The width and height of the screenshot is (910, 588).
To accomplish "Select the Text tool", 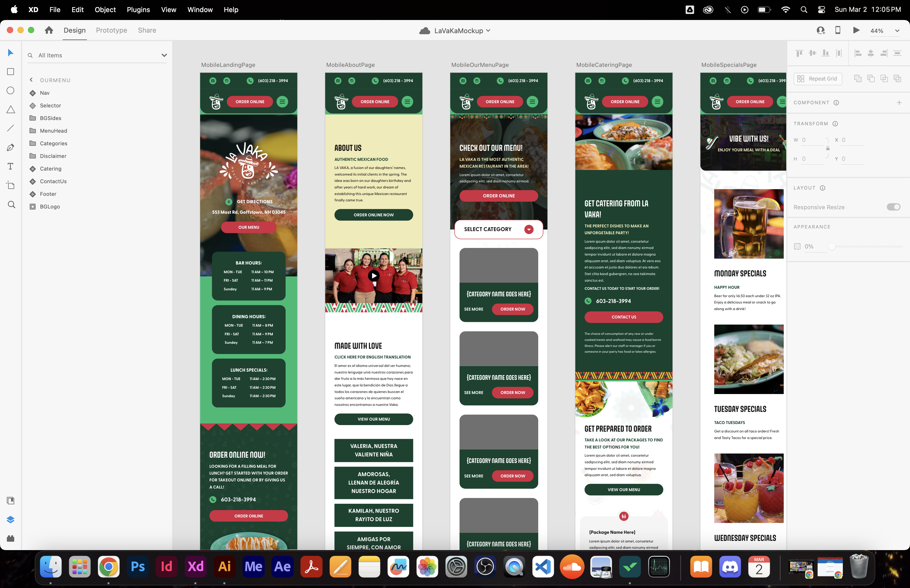I will (11, 166).
